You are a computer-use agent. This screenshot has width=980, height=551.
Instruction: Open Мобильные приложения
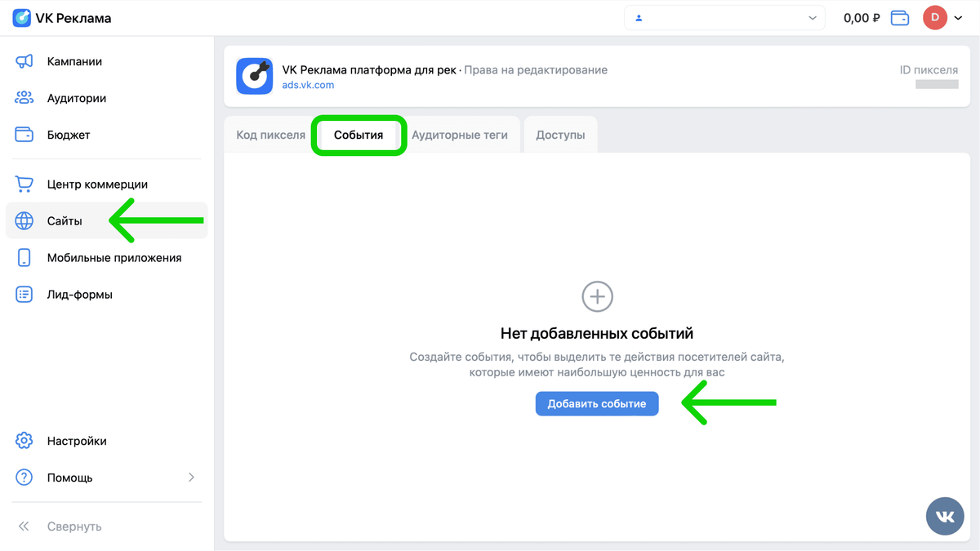[x=114, y=257]
